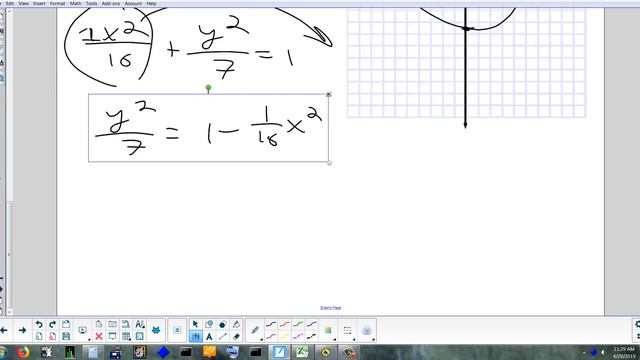Undo the last action

pyautogui.click(x=39, y=324)
